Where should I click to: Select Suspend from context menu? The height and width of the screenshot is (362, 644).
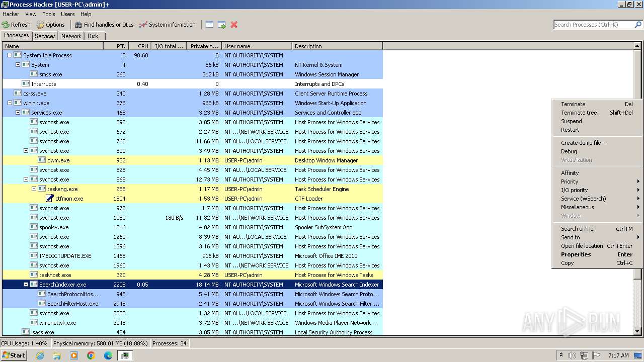coord(597,121)
